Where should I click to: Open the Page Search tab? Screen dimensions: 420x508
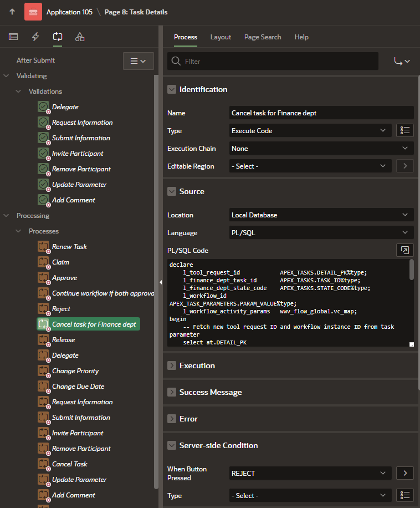[x=263, y=37]
